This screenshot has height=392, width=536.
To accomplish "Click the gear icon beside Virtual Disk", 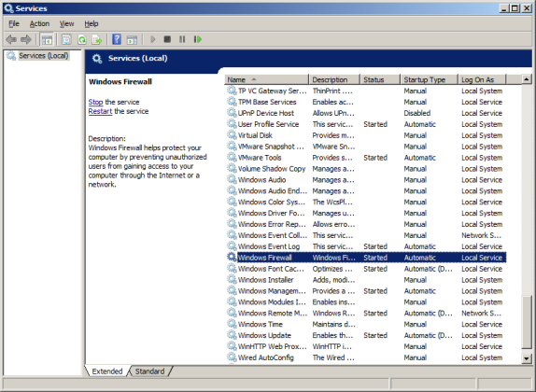I will [232, 135].
